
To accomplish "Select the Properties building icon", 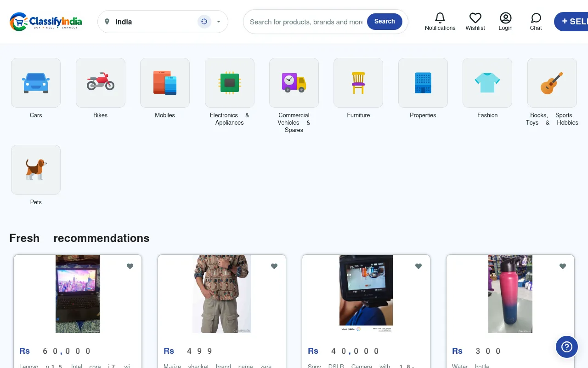I will [423, 83].
